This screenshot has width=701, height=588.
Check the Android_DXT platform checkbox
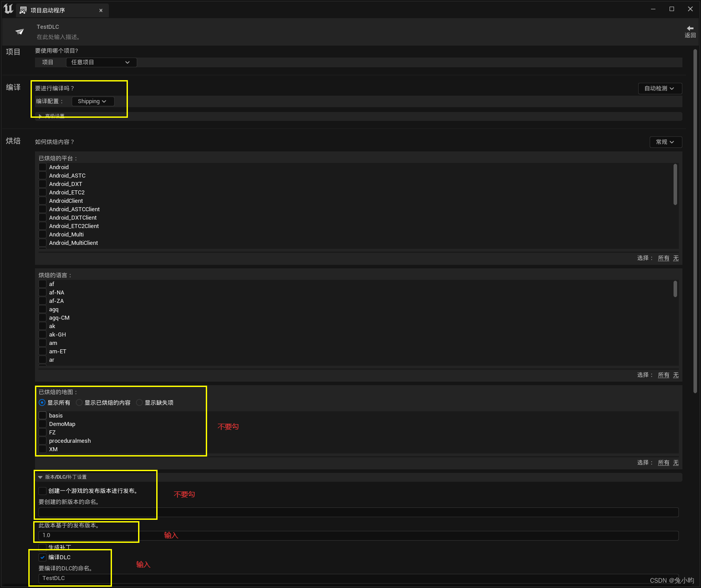[42, 184]
